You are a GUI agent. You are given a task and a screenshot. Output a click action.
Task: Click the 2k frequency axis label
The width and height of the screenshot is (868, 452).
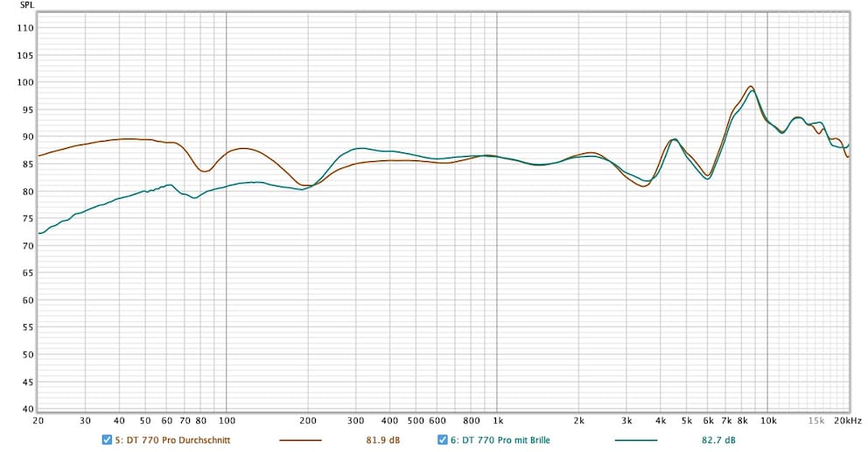click(x=579, y=421)
